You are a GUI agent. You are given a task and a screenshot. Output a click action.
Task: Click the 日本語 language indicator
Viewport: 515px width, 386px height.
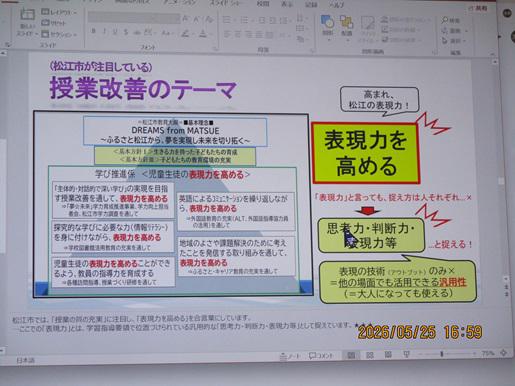[25, 360]
